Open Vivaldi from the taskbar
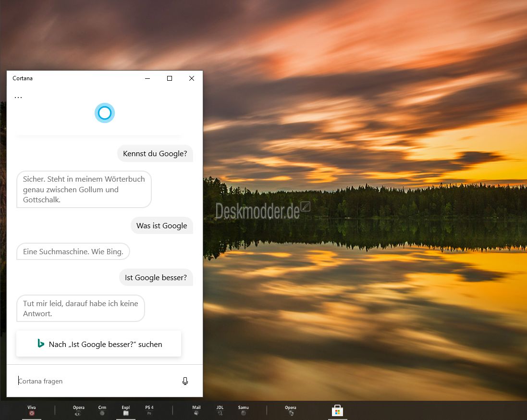Viewport: 527px width, 420px height. (x=32, y=410)
